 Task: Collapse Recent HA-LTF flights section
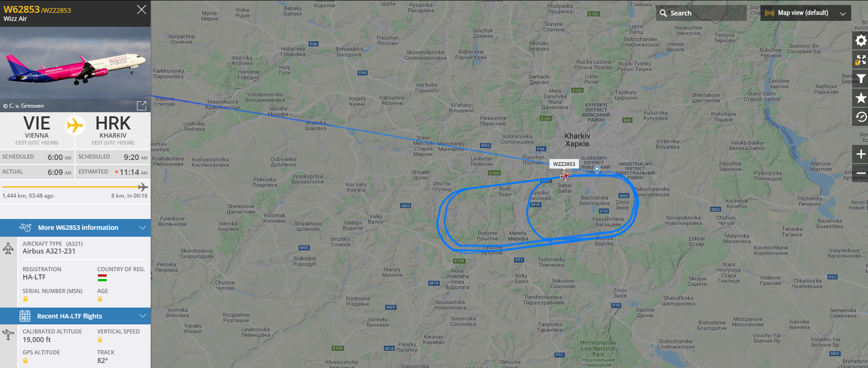coord(75,316)
